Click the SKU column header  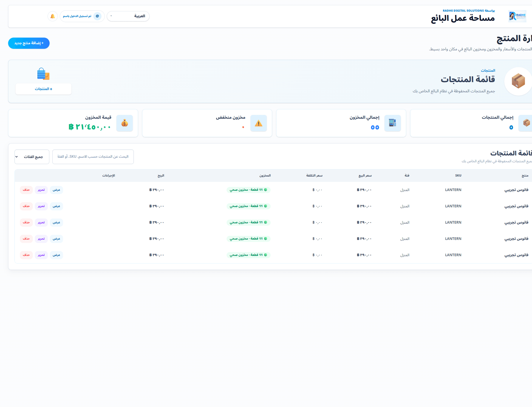(x=458, y=176)
